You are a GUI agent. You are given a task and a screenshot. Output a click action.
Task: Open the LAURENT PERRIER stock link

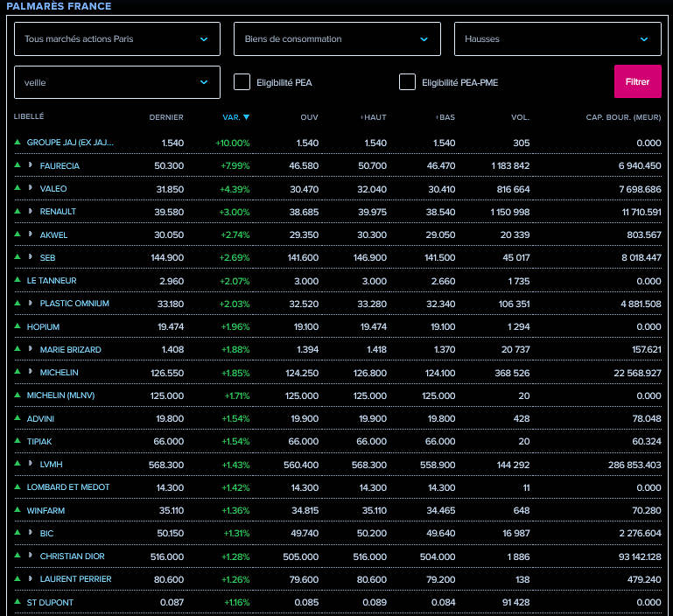tap(75, 579)
